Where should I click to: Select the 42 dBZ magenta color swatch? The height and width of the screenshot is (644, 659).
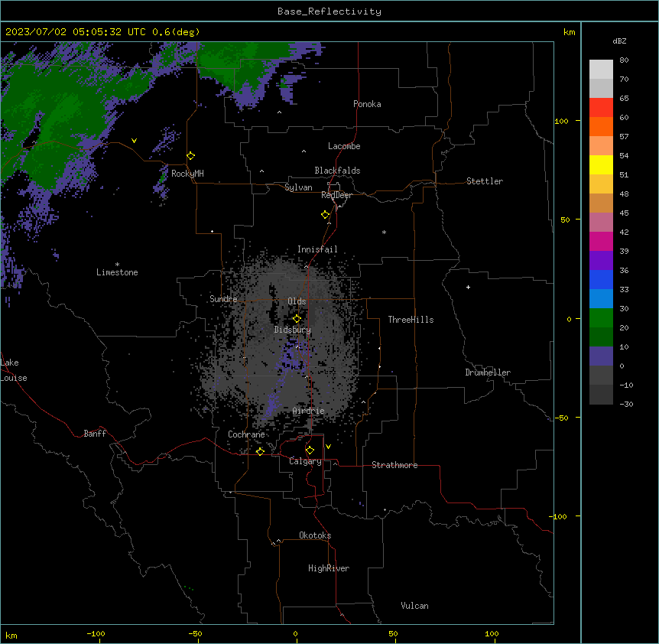click(601, 241)
